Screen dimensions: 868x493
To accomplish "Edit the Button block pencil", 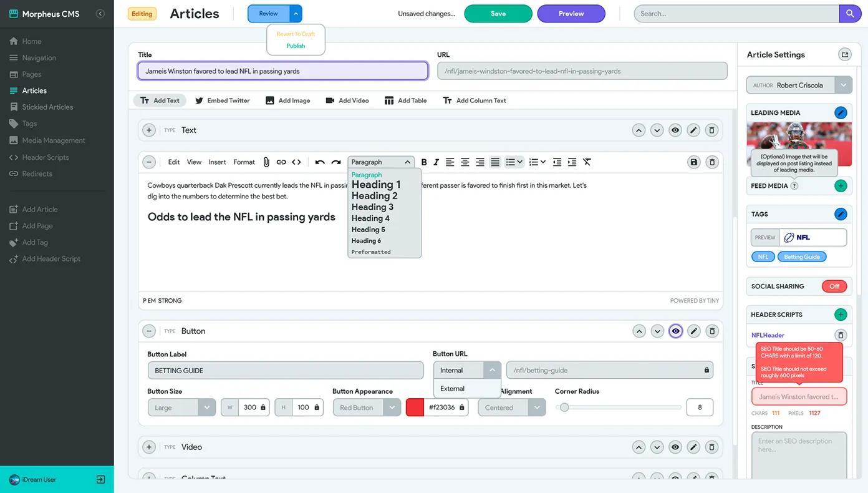I will [693, 331].
